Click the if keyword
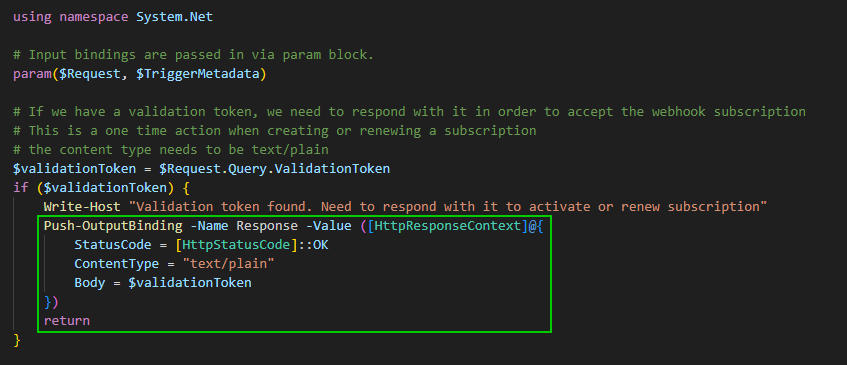Image resolution: width=847 pixels, height=365 pixels. (21, 187)
